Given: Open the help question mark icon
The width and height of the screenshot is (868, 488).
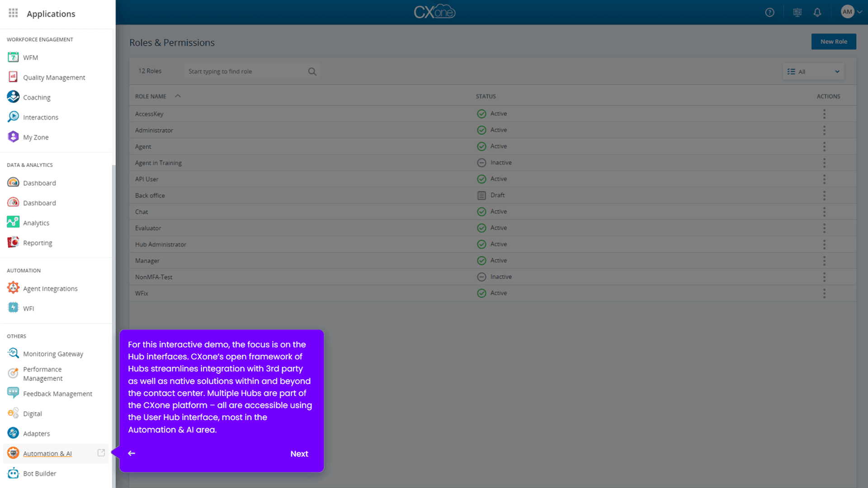Looking at the screenshot, I should pyautogui.click(x=769, y=13).
